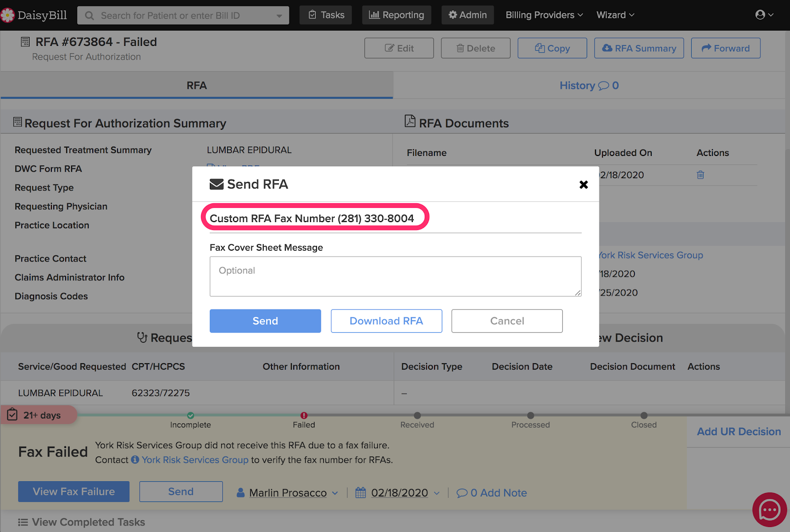
Task: Click the Incomplete status marker
Action: [191, 416]
